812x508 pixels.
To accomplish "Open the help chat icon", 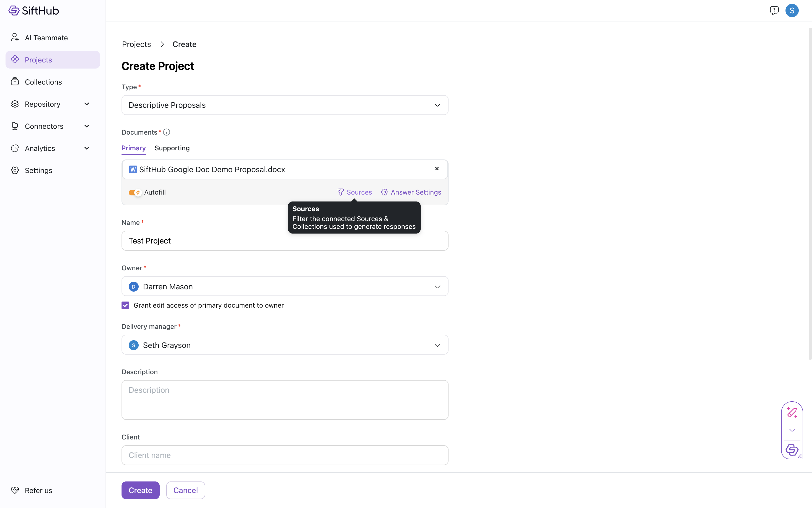I will tap(774, 11).
